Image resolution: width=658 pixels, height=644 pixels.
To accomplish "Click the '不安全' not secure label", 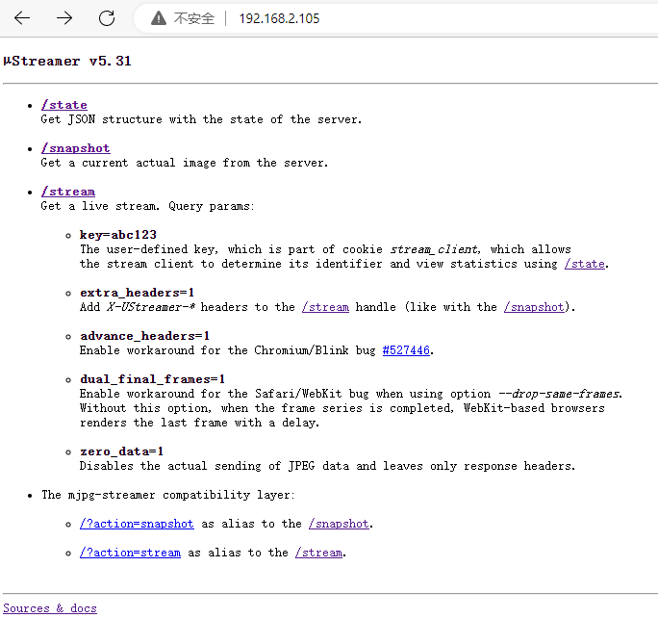I will tap(194, 18).
